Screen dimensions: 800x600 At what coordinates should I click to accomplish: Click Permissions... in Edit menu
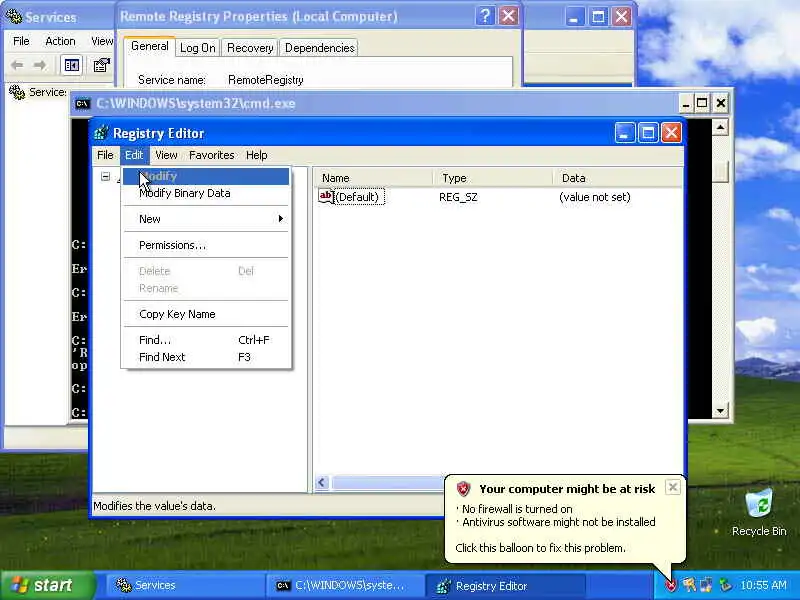(x=206, y=245)
